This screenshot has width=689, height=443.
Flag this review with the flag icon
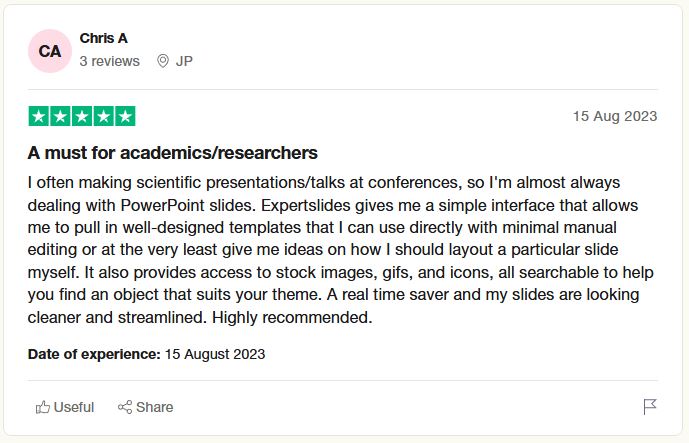pyautogui.click(x=649, y=407)
